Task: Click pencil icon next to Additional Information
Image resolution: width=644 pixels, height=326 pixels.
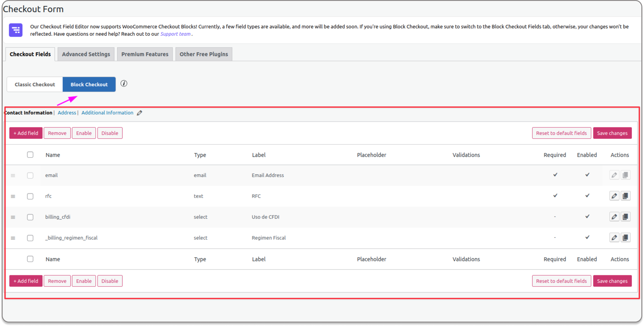Action: (140, 113)
